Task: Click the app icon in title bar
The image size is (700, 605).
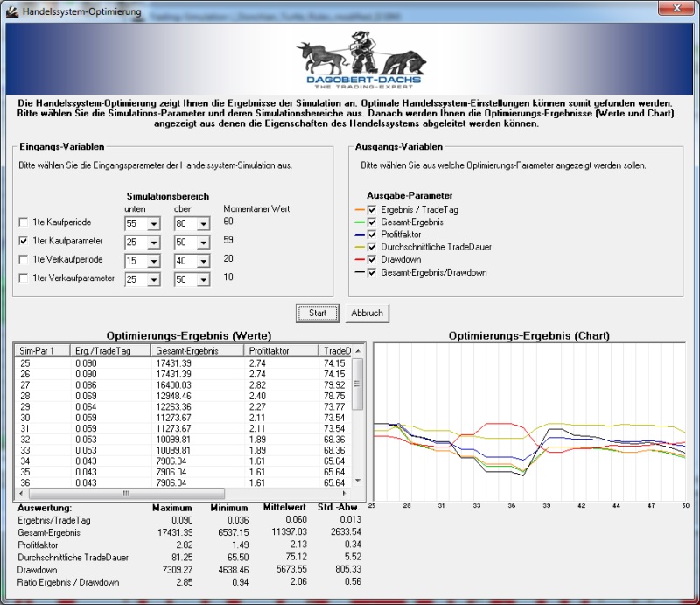Action: coord(12,11)
